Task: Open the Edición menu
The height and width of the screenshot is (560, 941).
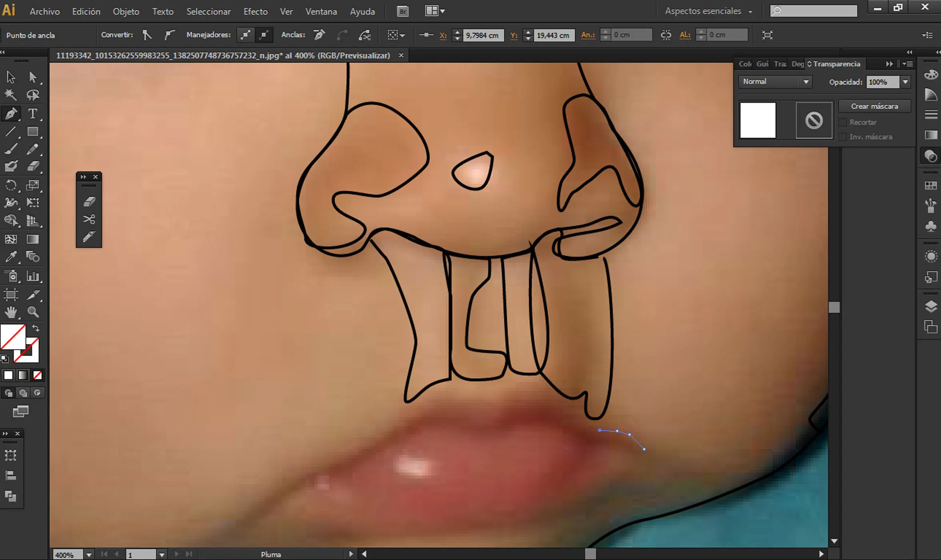Action: pyautogui.click(x=86, y=12)
